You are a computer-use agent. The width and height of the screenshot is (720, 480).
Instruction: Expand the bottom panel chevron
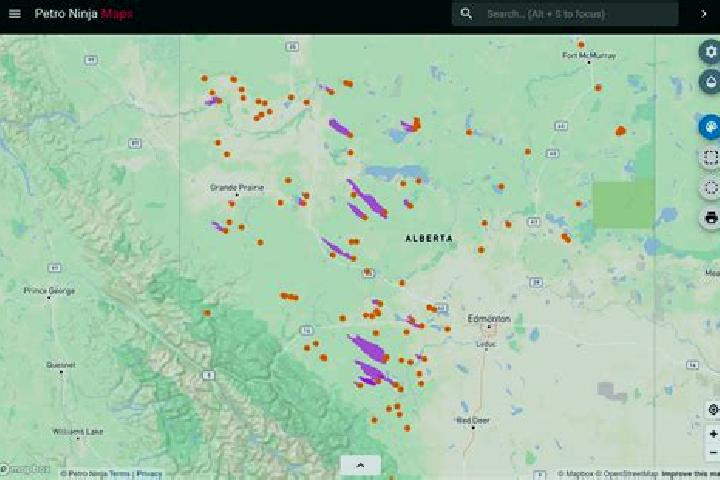[360, 465]
